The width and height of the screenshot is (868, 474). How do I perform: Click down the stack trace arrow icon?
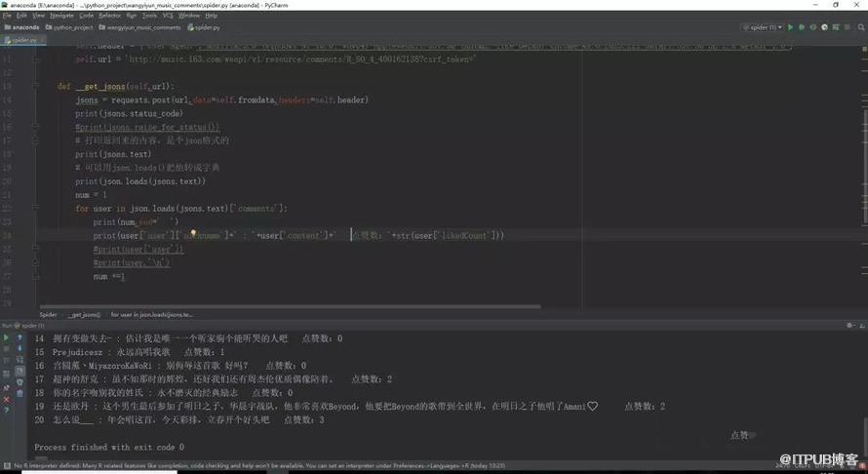click(20, 348)
